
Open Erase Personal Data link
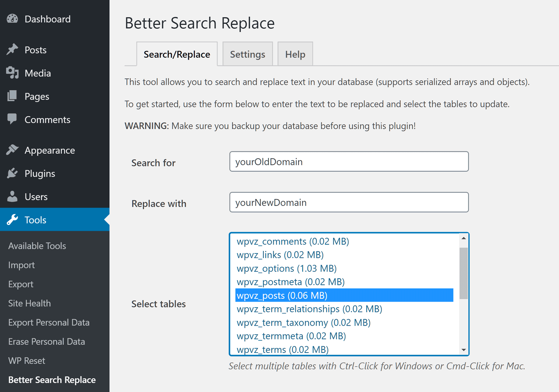pyautogui.click(x=46, y=342)
